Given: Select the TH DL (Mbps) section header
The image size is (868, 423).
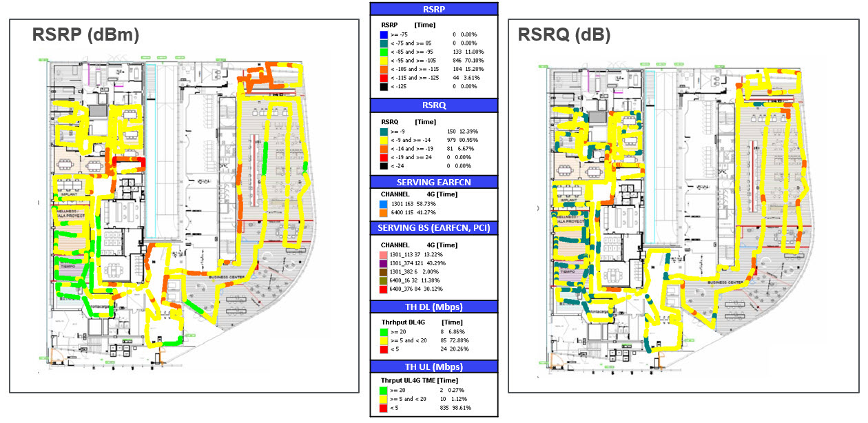Looking at the screenshot, I should click(x=433, y=307).
